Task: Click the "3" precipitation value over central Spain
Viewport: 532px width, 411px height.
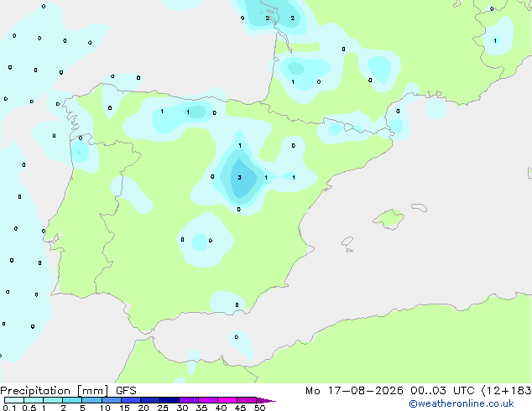Action: [x=239, y=177]
